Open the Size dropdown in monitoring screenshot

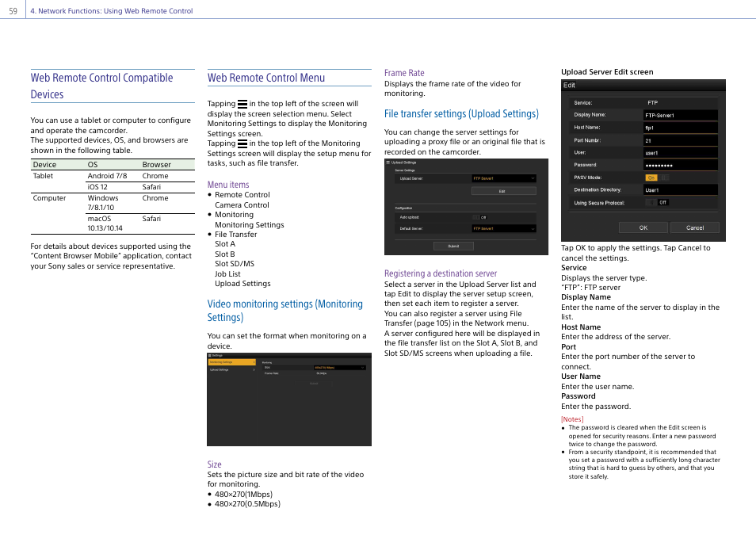[x=340, y=368]
